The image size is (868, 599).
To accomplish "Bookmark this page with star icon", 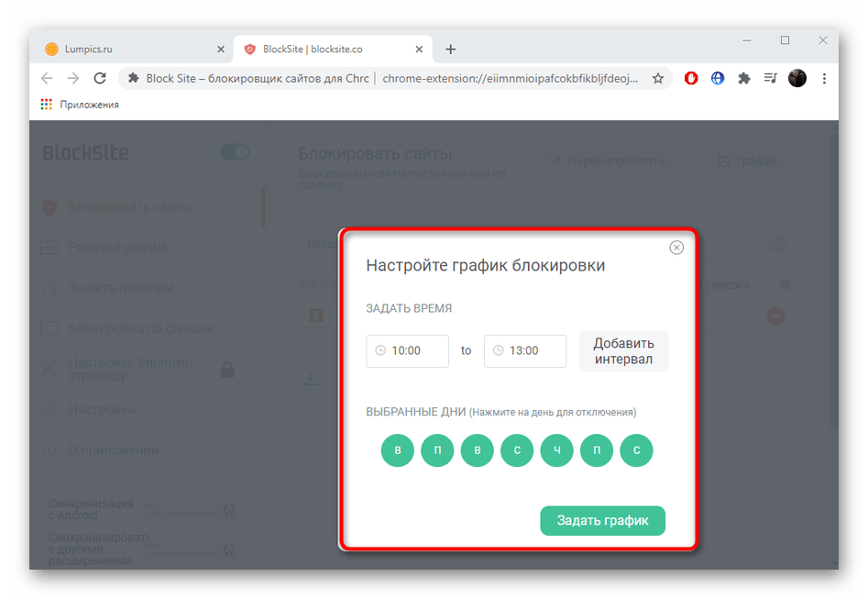I will coord(658,79).
